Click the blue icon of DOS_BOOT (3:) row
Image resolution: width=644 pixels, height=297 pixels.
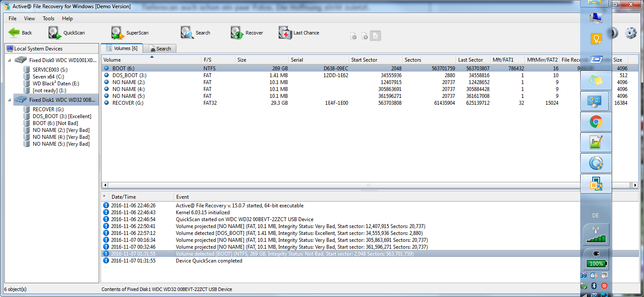click(x=106, y=75)
